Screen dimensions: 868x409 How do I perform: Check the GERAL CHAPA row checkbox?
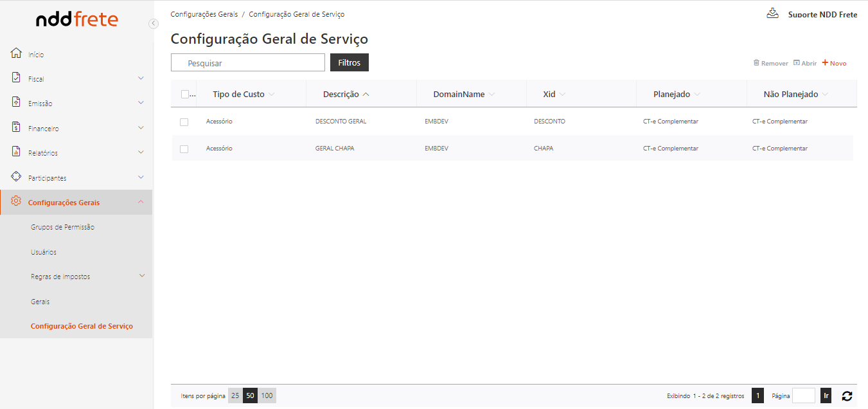point(184,149)
